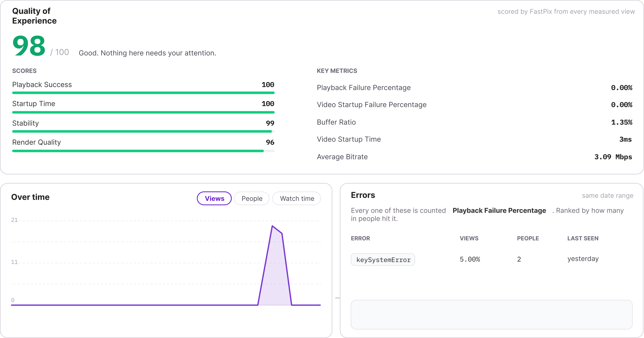Click the Startup Time score bar
This screenshot has width=644, height=338.
(x=143, y=112)
